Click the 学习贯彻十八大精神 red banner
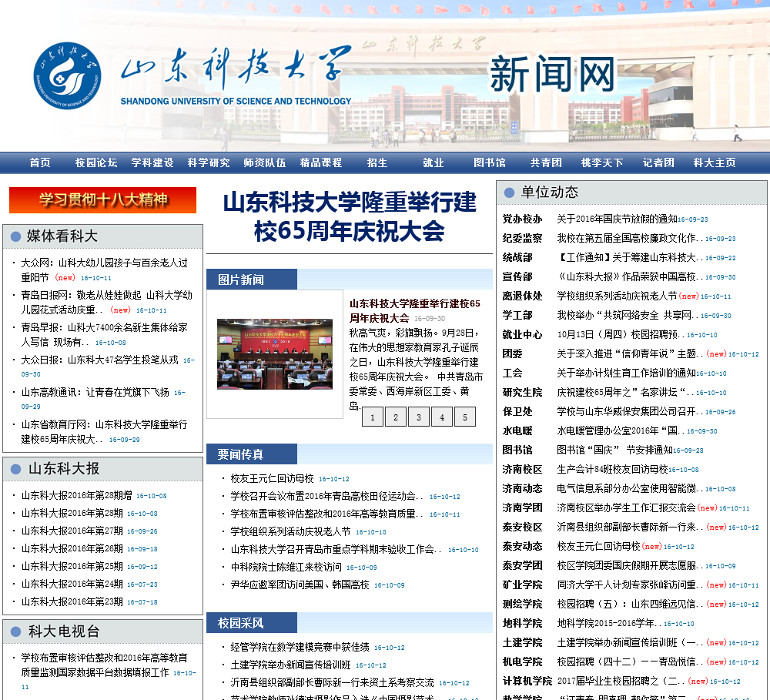 pyautogui.click(x=102, y=200)
